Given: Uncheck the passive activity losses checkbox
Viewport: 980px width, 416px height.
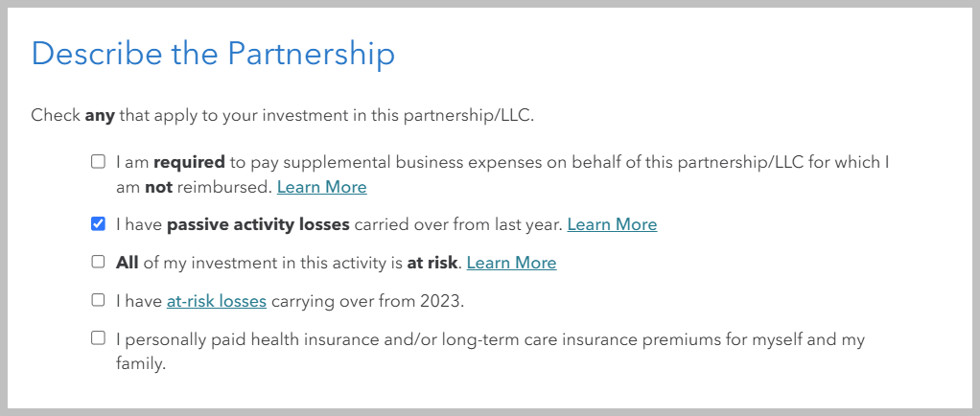Looking at the screenshot, I should [x=98, y=223].
